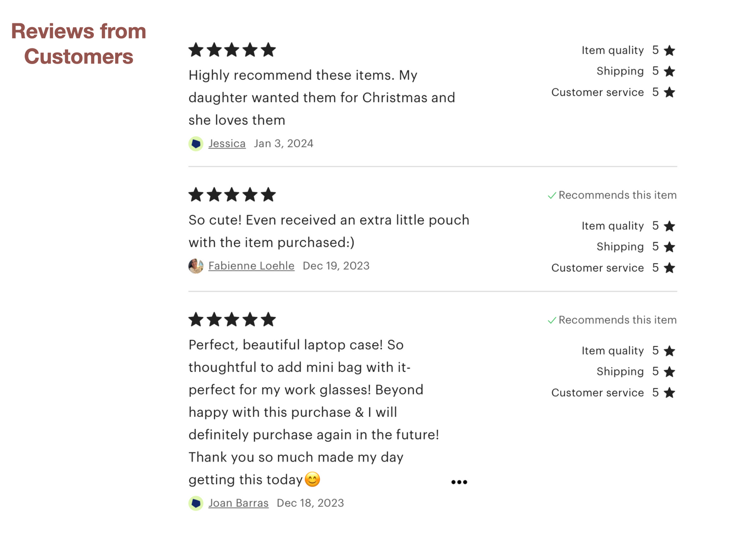Click the Customer service star in Joan's review

click(x=670, y=393)
